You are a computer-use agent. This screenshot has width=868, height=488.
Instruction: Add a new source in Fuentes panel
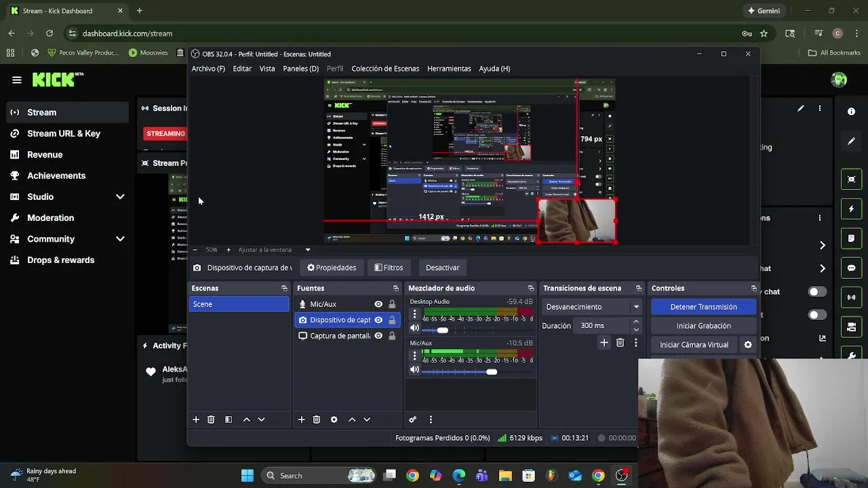pos(302,420)
